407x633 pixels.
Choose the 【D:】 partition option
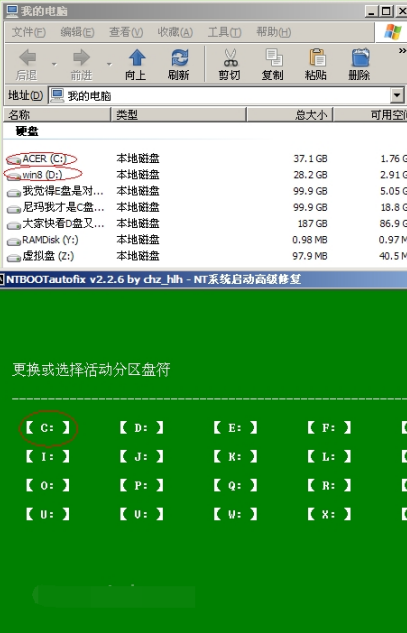click(x=141, y=428)
